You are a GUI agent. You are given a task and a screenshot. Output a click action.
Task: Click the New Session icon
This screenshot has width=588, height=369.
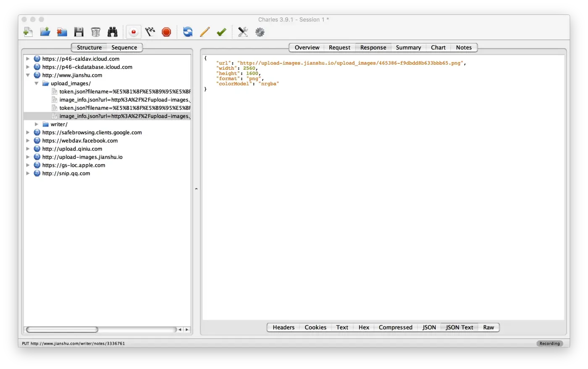pyautogui.click(x=28, y=32)
